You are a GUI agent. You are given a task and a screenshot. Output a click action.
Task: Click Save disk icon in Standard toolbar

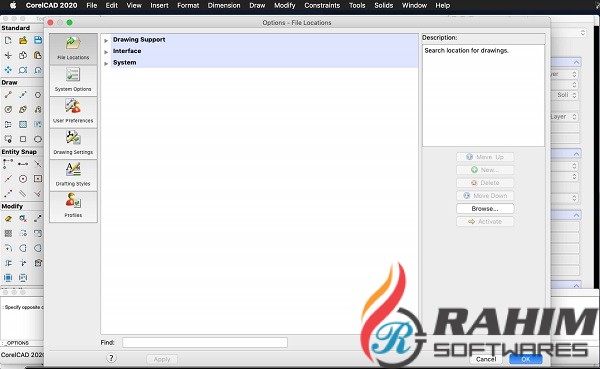point(38,40)
